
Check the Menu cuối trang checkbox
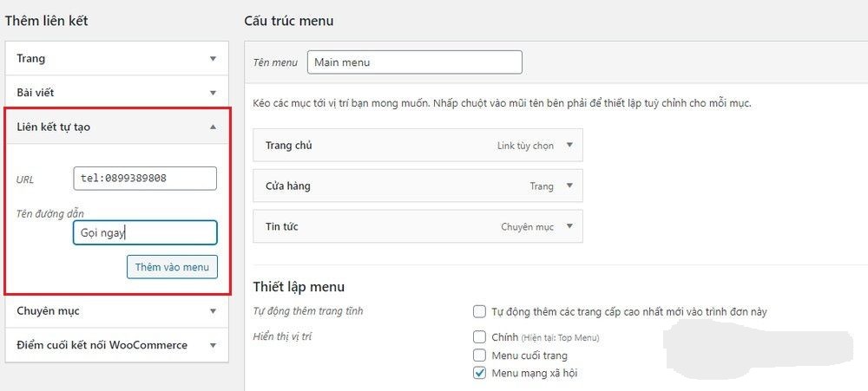pos(479,355)
